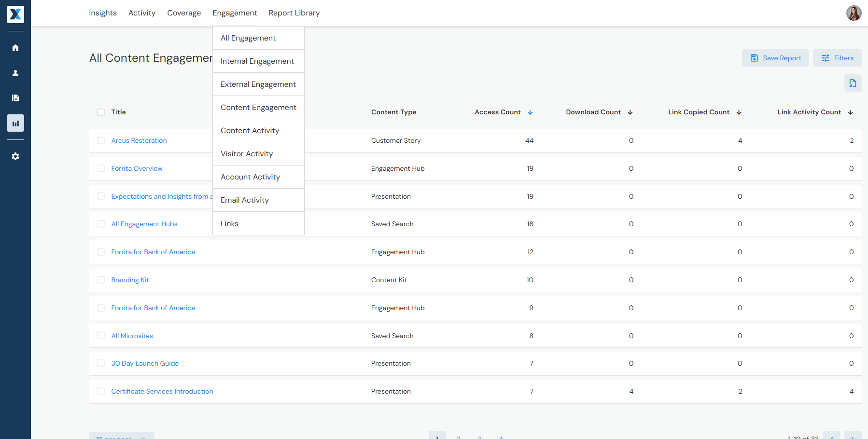Click the Save Report button
The image size is (868, 439).
point(775,58)
